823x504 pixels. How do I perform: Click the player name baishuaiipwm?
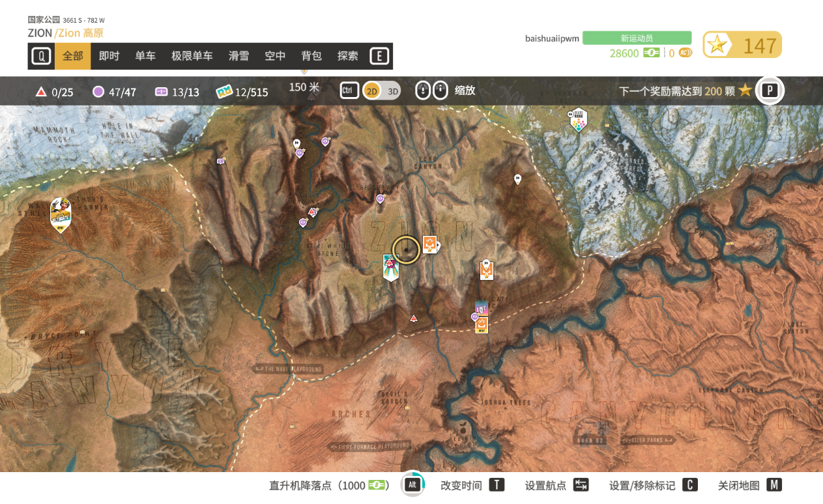(x=552, y=38)
